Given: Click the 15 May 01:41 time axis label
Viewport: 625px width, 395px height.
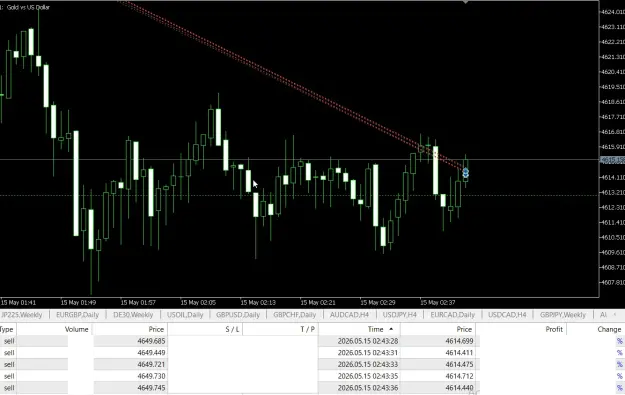Looking at the screenshot, I should pyautogui.click(x=18, y=303).
